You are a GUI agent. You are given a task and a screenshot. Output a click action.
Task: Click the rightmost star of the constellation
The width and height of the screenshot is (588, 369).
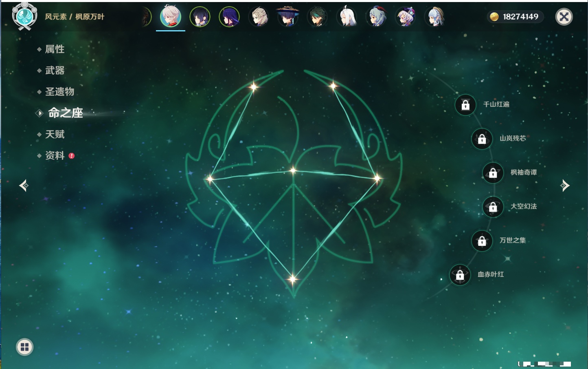pyautogui.click(x=377, y=178)
